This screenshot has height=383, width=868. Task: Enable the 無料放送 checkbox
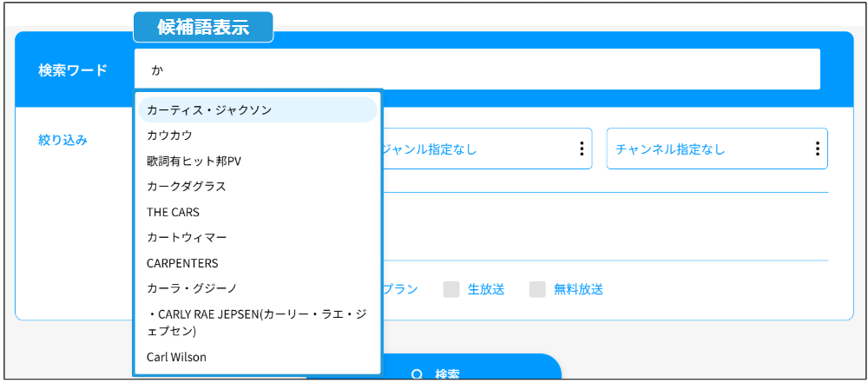[537, 289]
